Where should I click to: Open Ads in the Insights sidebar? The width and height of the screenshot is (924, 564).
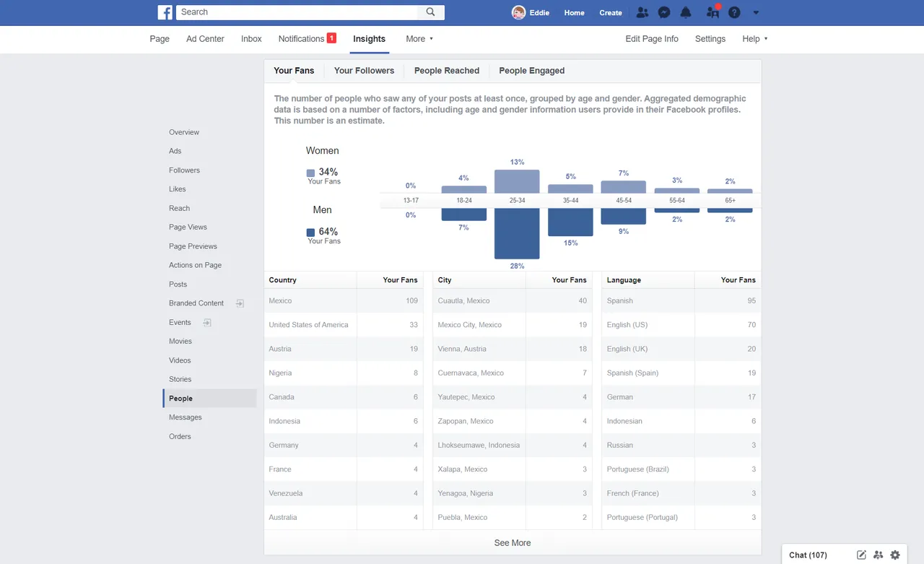[175, 151]
